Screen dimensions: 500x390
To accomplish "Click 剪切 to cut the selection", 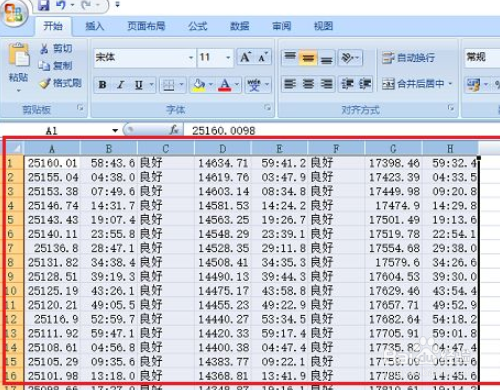I will click(x=56, y=49).
